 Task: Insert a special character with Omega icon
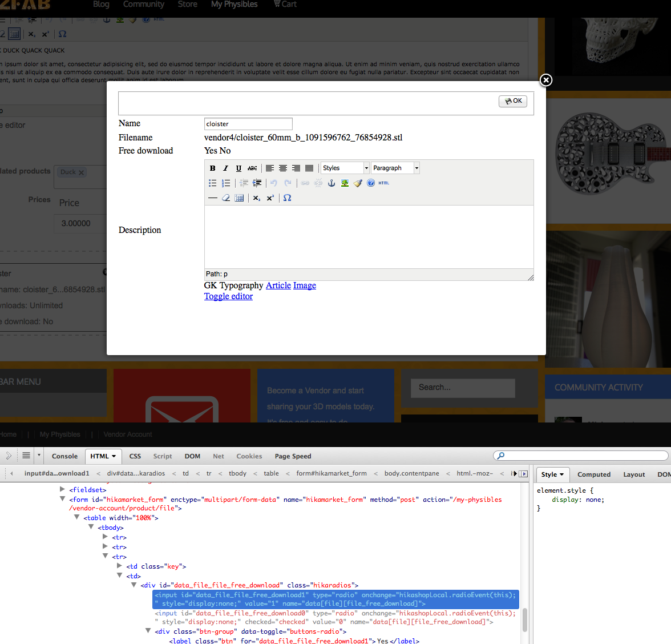[x=287, y=198]
